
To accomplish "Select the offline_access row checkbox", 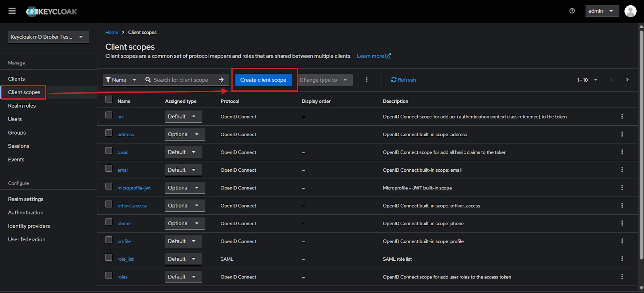I will tap(109, 204).
